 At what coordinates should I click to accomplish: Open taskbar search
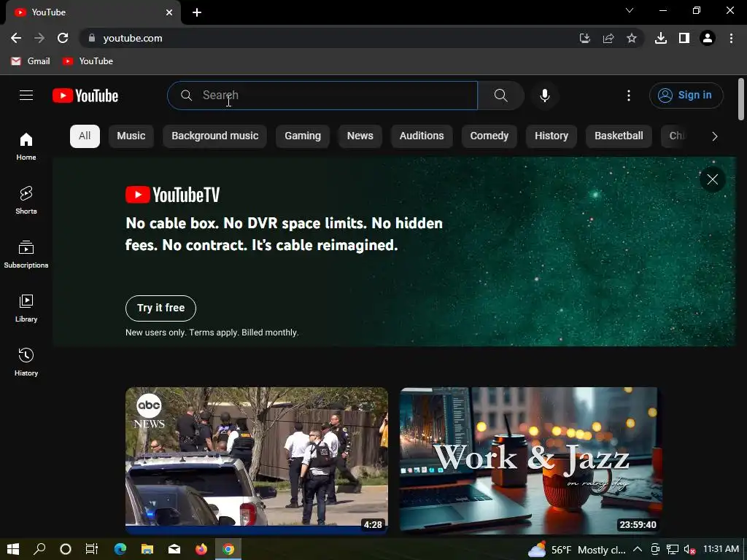pyautogui.click(x=39, y=549)
